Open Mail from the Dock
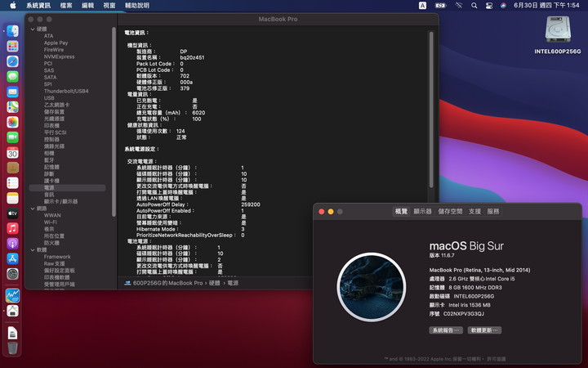 coord(12,92)
